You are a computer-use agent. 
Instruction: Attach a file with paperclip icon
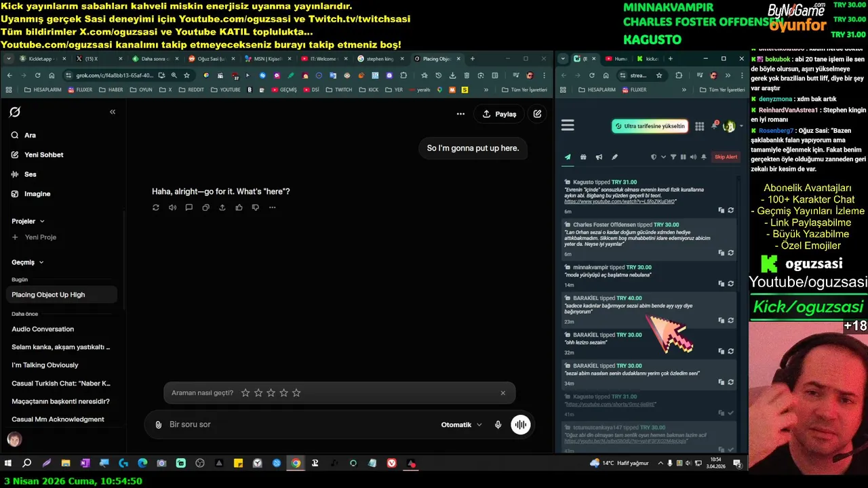pos(158,424)
